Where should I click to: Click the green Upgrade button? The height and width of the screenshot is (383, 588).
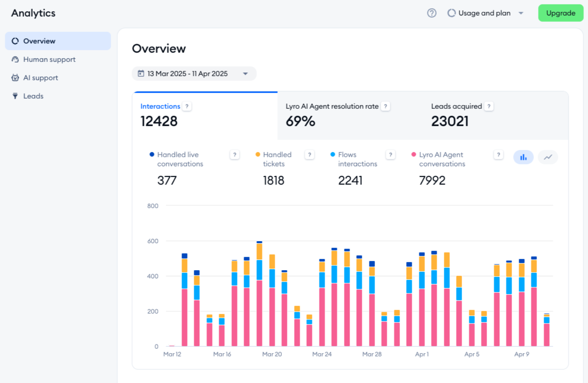(561, 13)
